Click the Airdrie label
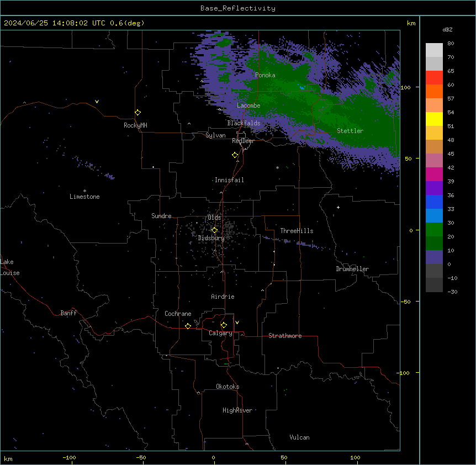 tap(223, 297)
